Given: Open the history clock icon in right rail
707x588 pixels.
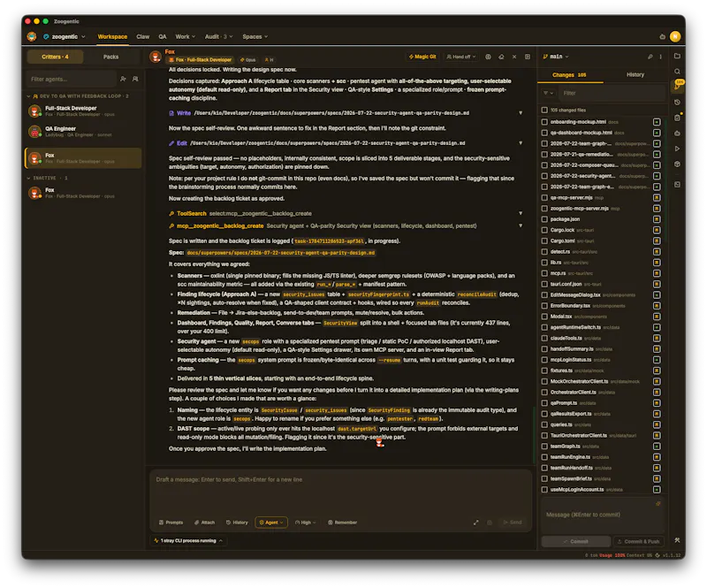Looking at the screenshot, I should point(677,103).
